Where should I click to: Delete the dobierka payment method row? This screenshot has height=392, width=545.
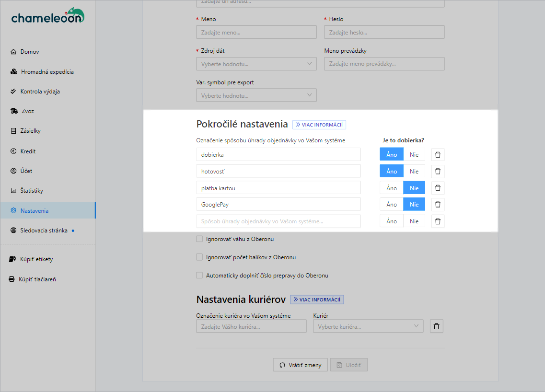[x=438, y=155]
